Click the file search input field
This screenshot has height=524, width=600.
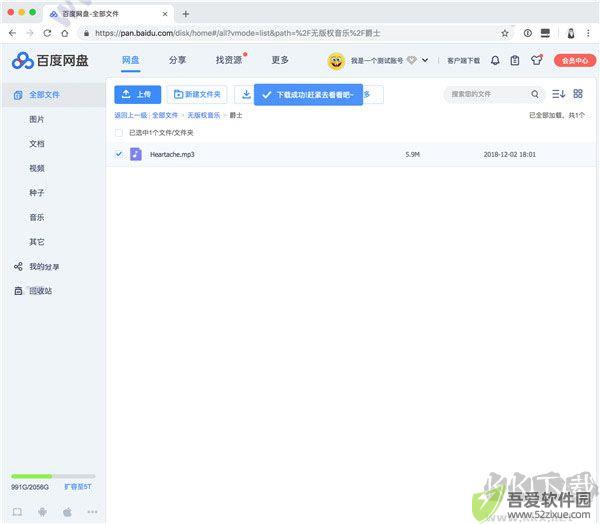click(x=490, y=94)
